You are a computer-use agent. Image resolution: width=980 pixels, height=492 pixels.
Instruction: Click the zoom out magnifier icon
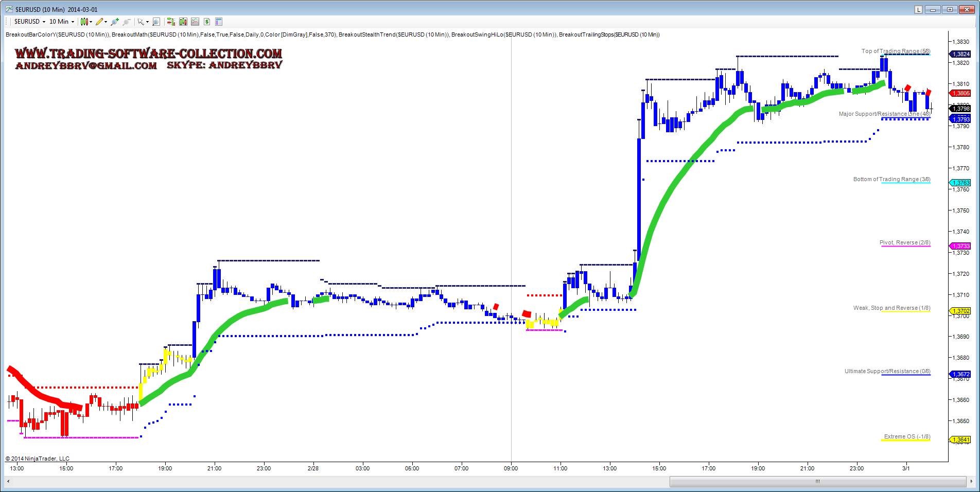pos(127,22)
